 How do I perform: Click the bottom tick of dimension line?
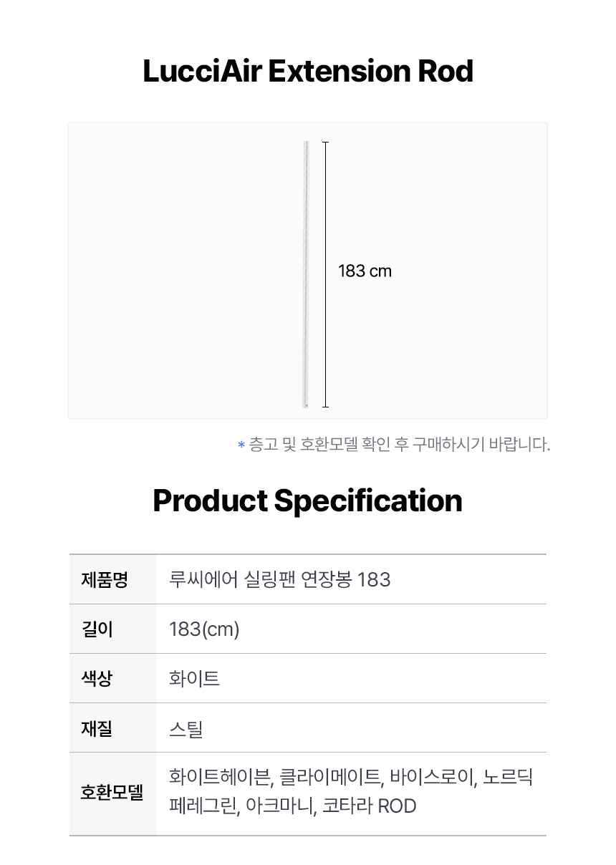tap(325, 407)
